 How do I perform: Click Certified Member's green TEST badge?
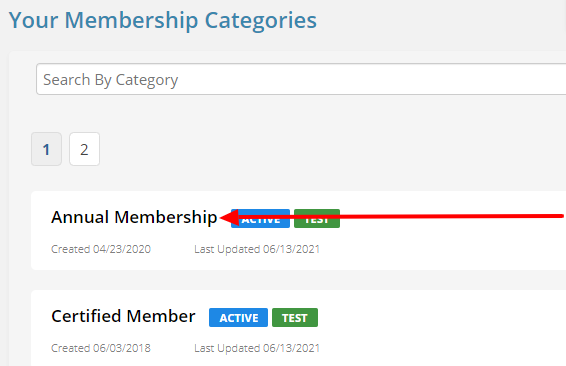pos(295,318)
